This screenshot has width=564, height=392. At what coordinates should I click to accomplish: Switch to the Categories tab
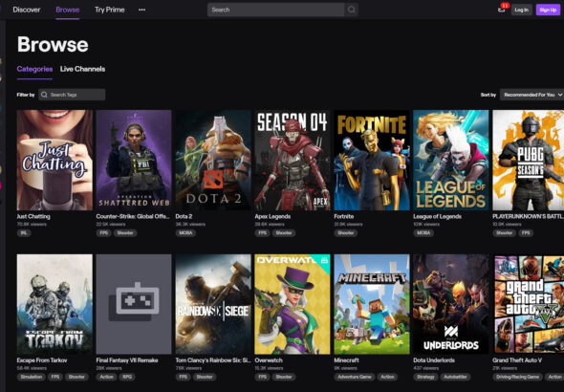[34, 69]
